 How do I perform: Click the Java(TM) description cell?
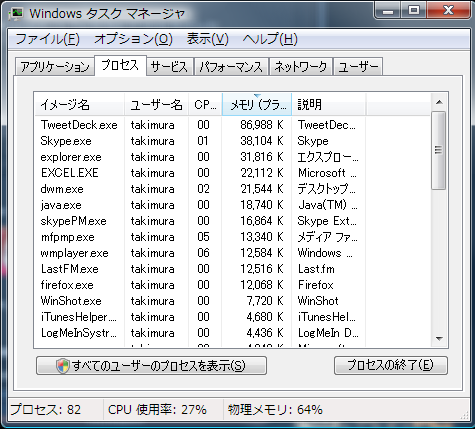point(328,205)
